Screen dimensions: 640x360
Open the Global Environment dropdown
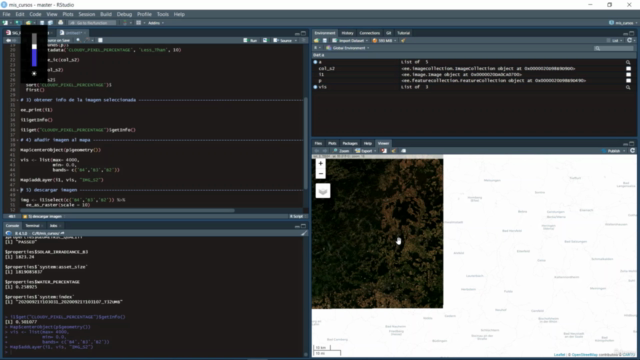click(x=348, y=48)
